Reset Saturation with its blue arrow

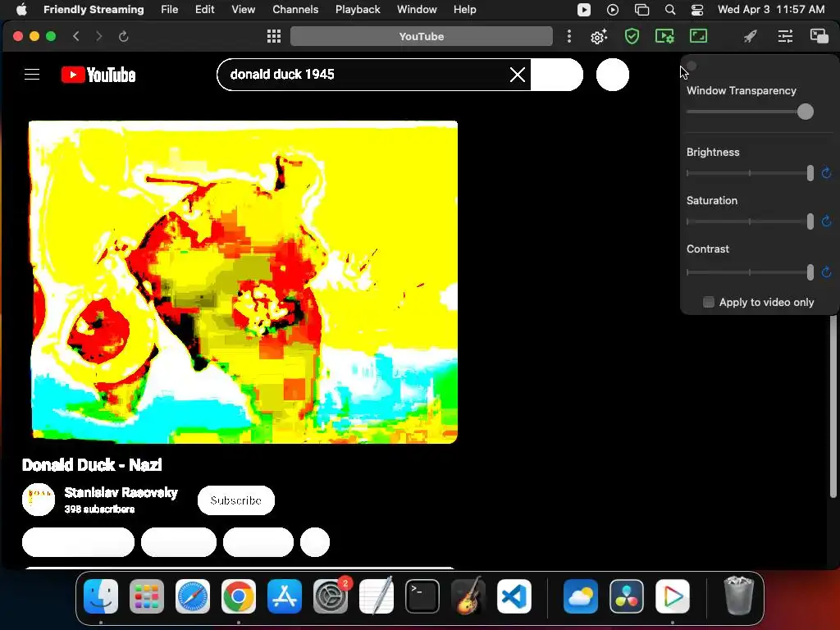tap(826, 221)
